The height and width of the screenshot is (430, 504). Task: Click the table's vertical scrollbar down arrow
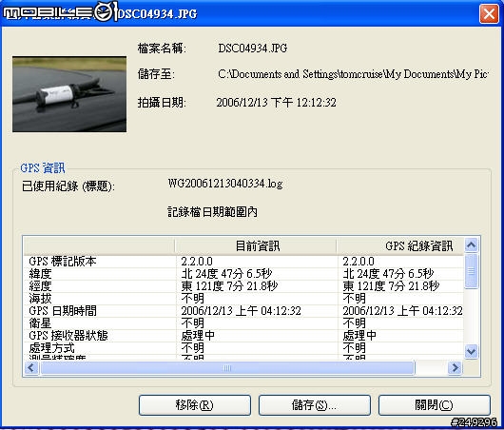pyautogui.click(x=472, y=351)
